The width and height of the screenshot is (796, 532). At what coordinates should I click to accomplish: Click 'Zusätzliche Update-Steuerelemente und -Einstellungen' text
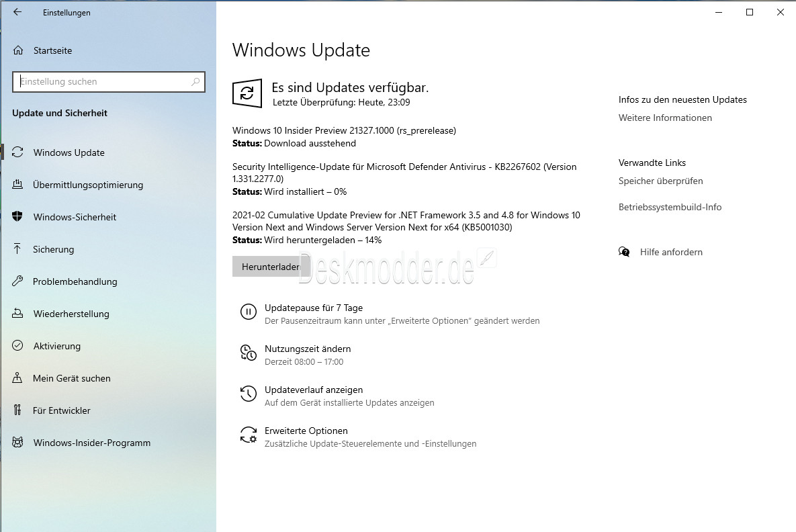pos(371,444)
